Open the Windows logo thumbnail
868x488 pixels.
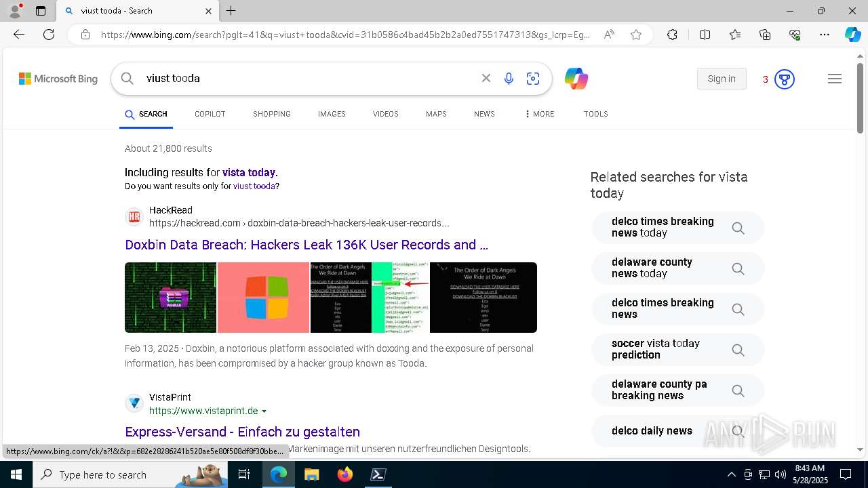(x=263, y=298)
